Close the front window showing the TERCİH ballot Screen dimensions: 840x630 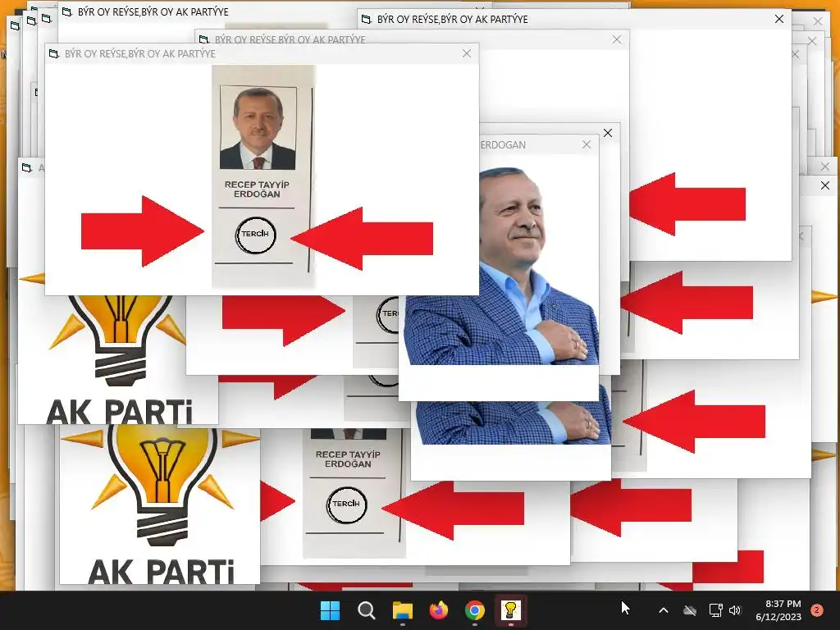[x=467, y=53]
